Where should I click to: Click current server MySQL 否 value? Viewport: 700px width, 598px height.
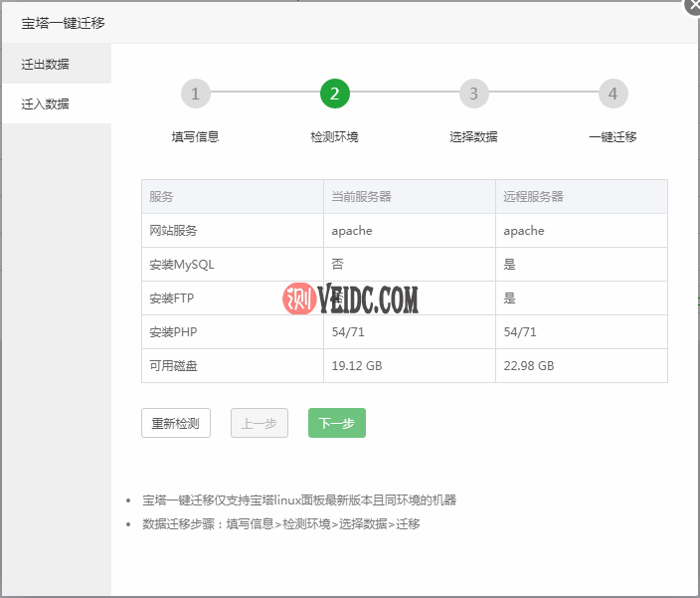pos(337,264)
